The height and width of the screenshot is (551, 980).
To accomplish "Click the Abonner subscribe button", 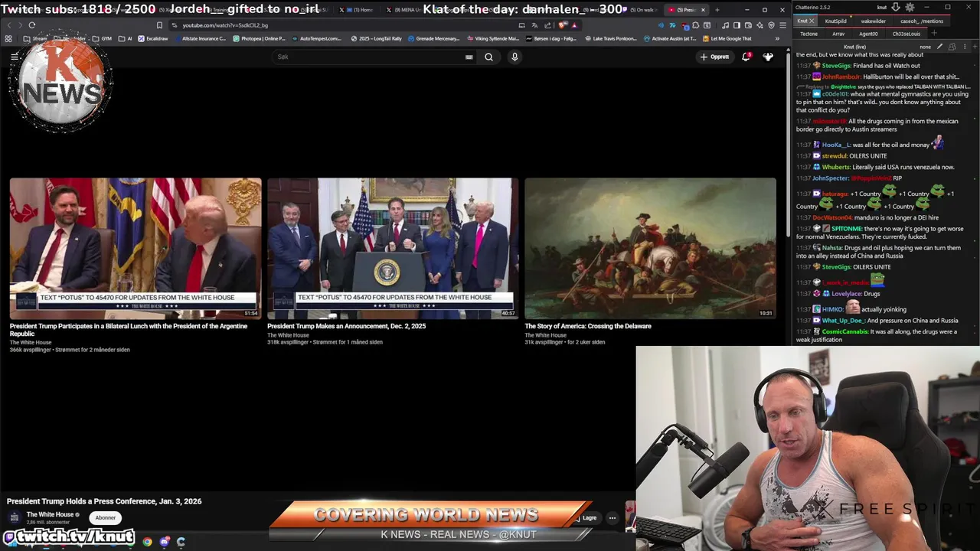I will click(x=106, y=518).
